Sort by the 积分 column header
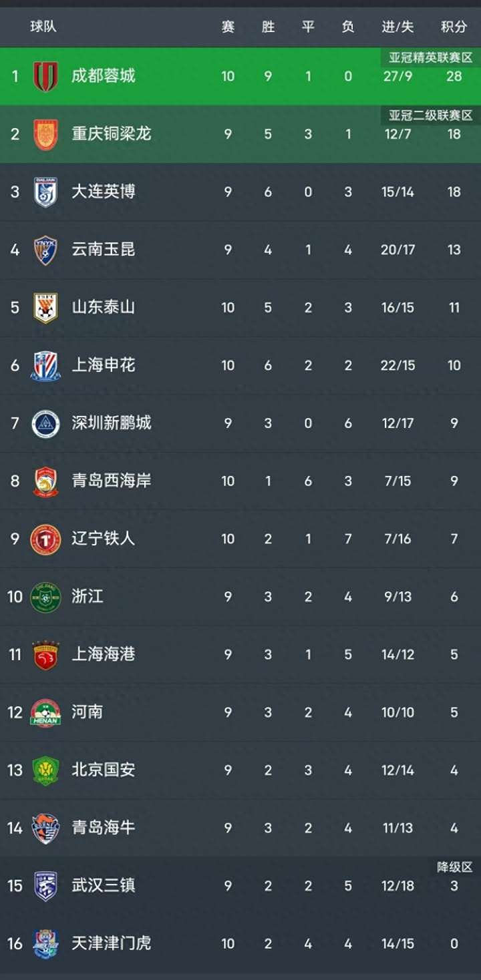 pyautogui.click(x=454, y=27)
